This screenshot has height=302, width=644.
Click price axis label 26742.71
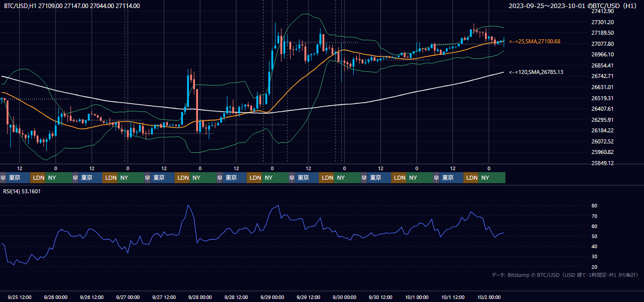pyautogui.click(x=602, y=76)
